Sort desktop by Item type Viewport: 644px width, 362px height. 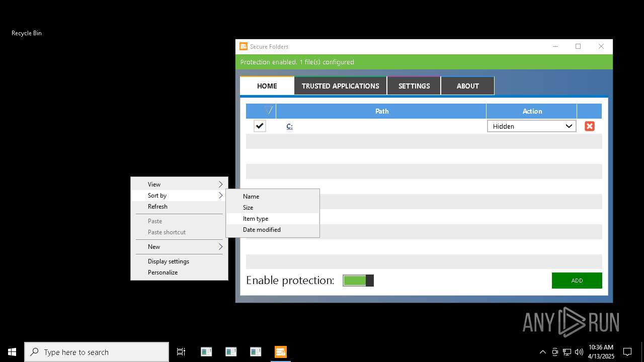click(273, 219)
